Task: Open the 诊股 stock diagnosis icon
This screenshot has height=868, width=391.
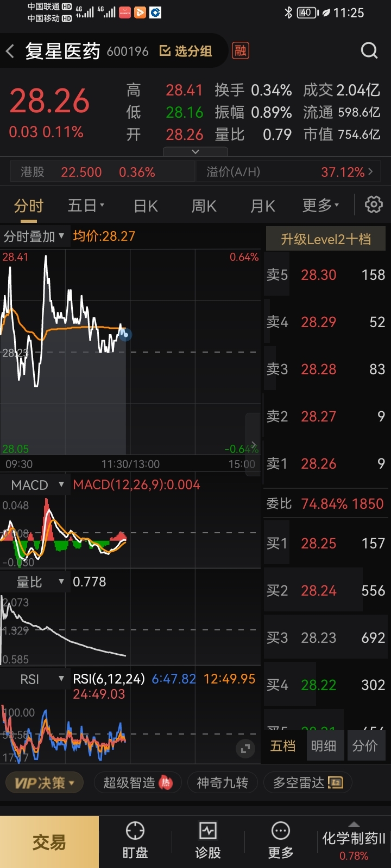Action: (x=208, y=841)
